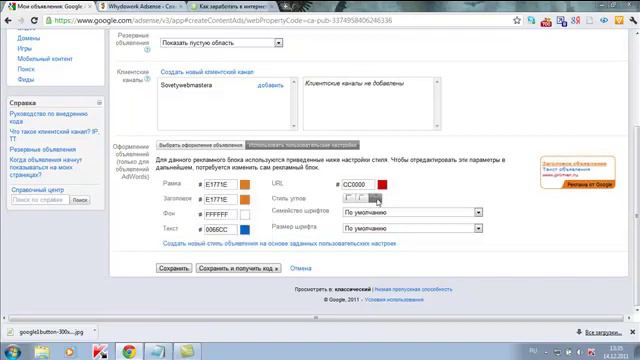Open the Фон white color swatch

point(245,215)
